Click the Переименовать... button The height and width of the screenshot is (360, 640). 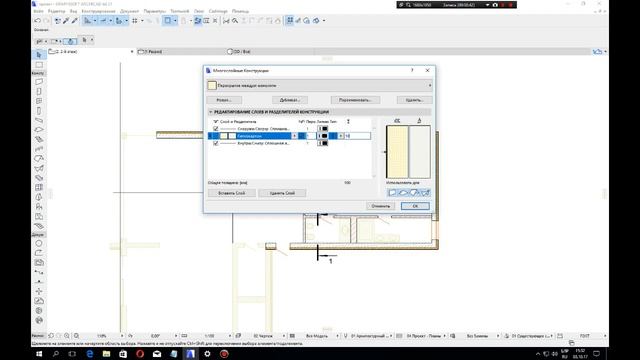[x=355, y=100]
